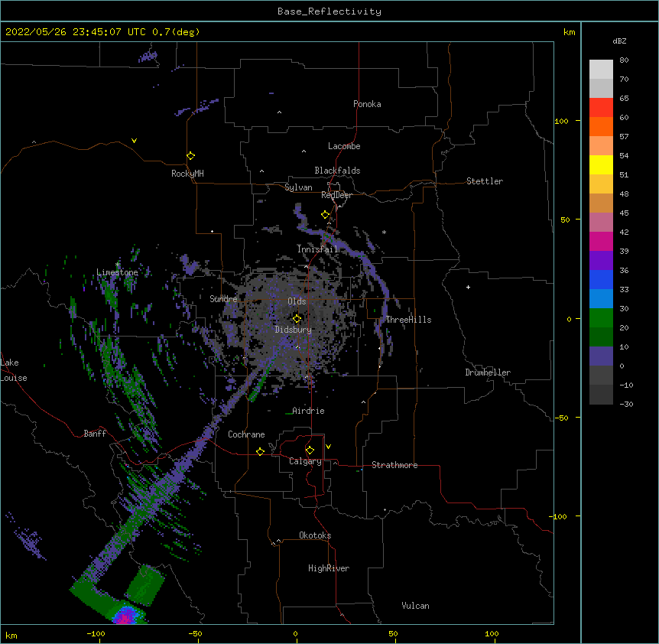Screen dimensions: 659x644
Task: Click the Didsbury city label
Action: pyautogui.click(x=294, y=330)
